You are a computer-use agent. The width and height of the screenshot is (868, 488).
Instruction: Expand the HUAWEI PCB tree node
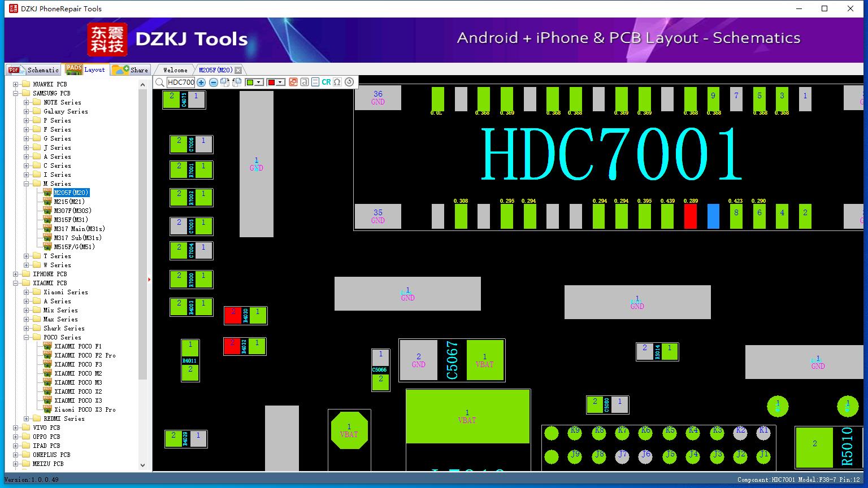(16, 84)
